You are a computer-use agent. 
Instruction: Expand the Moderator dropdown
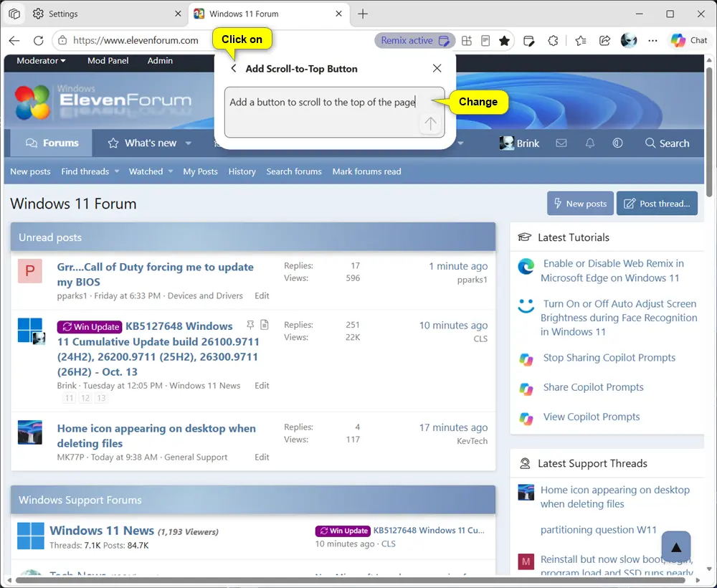[x=41, y=60]
